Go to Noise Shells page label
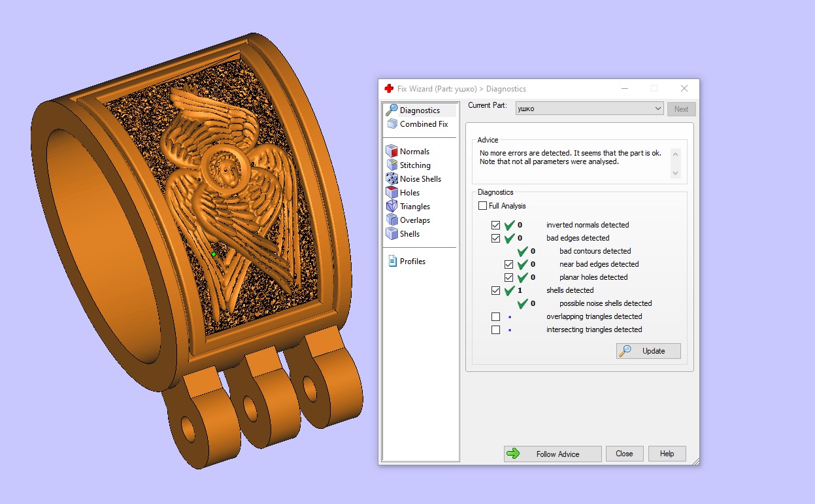Screen dimensions: 815x504 pos(420,179)
